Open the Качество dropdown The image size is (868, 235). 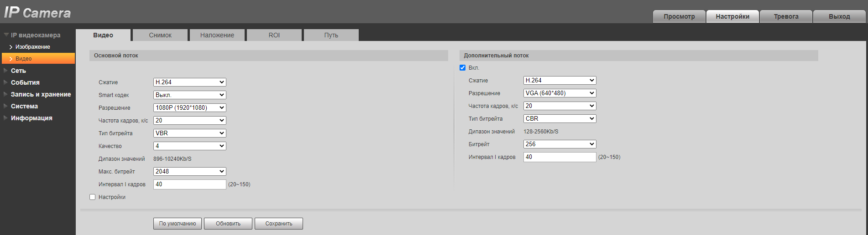click(190, 146)
